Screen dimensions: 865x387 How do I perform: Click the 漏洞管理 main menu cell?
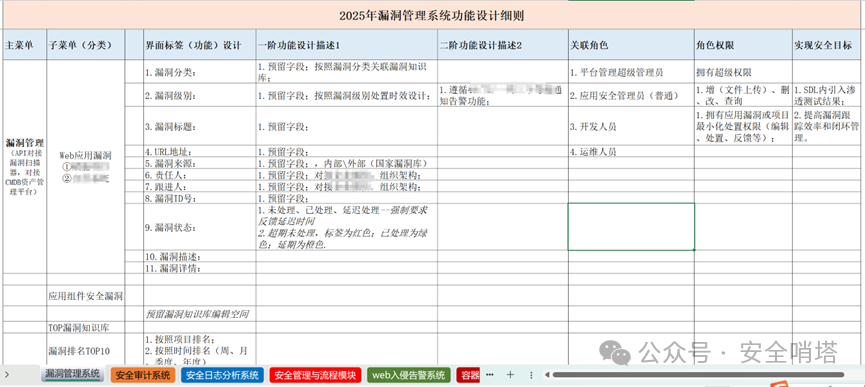pyautogui.click(x=25, y=167)
